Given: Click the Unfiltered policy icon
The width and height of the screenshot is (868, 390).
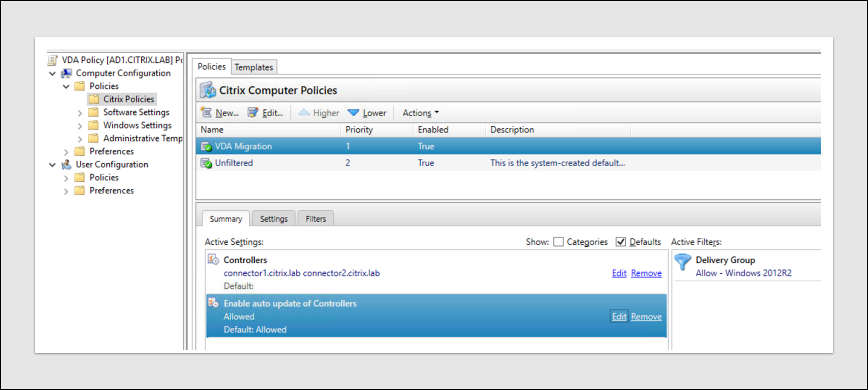Looking at the screenshot, I should coord(206,163).
